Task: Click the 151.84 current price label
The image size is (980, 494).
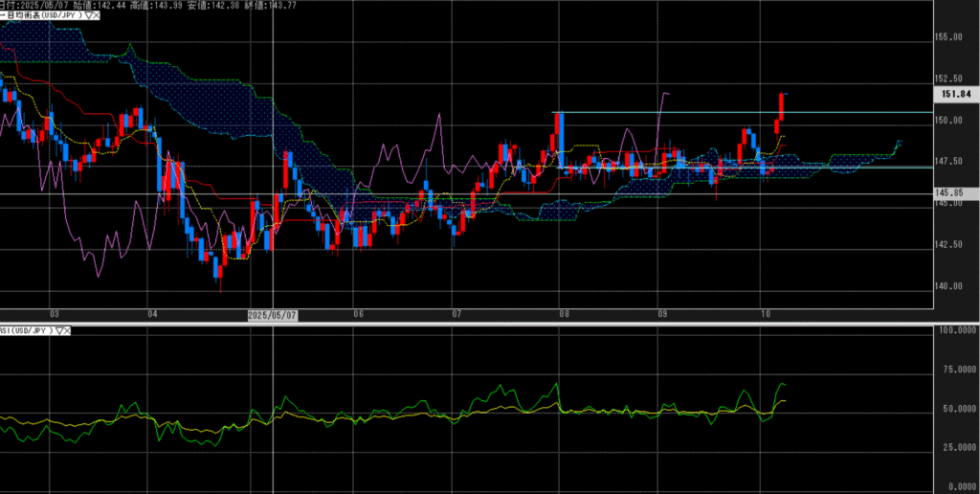Action: click(955, 94)
